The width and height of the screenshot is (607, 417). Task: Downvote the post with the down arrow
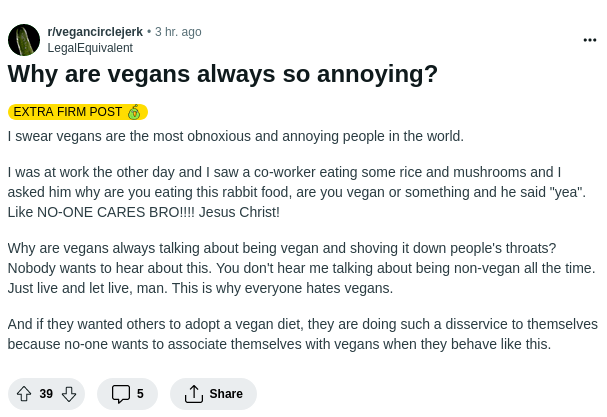point(69,394)
